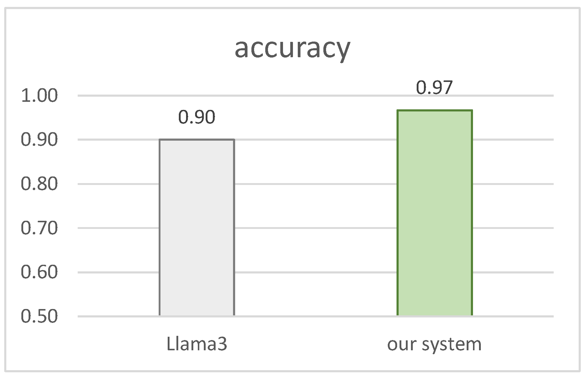588x378 pixels.
Task: Select the gridline at 0.70 between the two bars
Action: point(316,228)
